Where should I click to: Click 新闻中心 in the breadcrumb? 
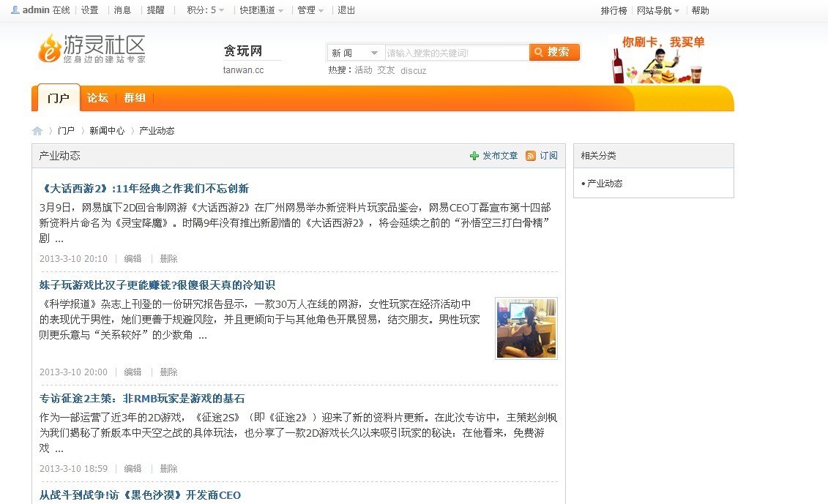pos(107,131)
